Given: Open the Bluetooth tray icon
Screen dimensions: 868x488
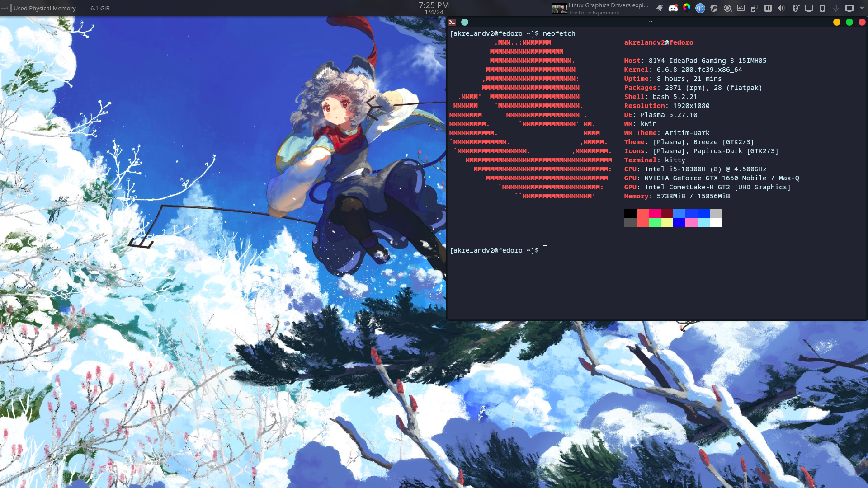Looking at the screenshot, I should coord(796,8).
